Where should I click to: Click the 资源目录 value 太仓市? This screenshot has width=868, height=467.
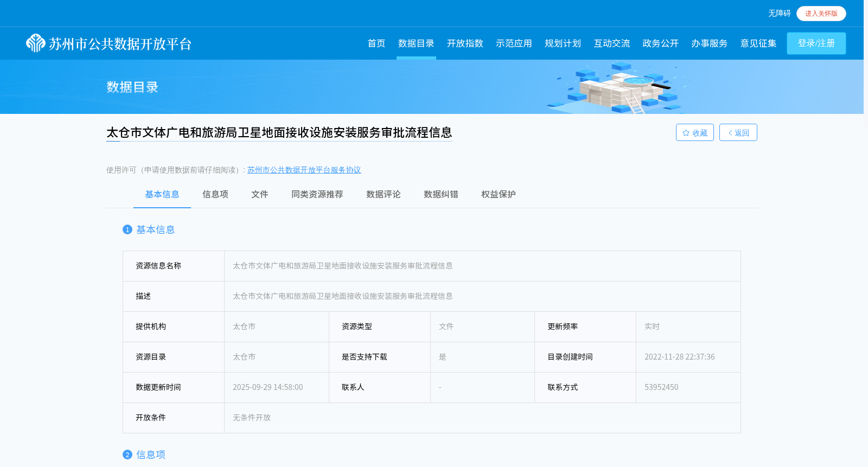pos(244,357)
